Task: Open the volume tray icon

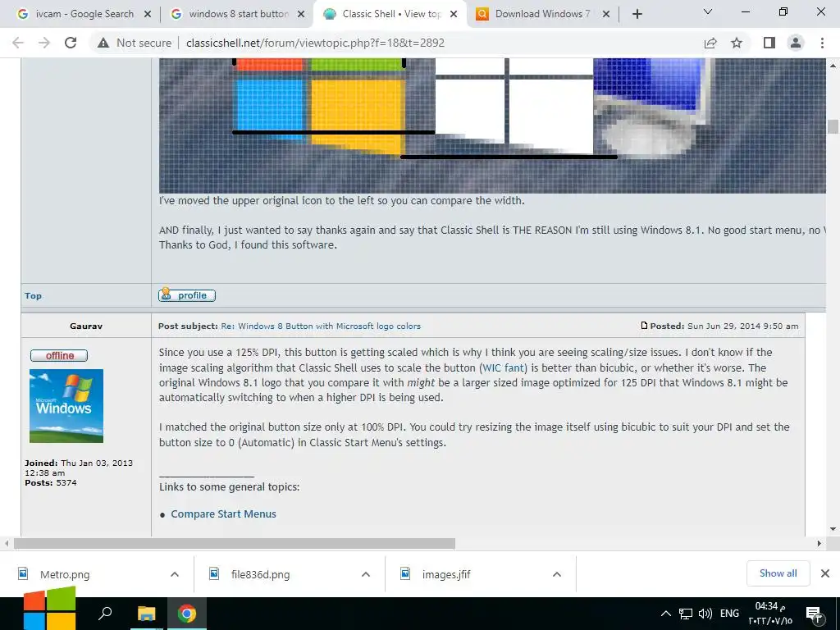Action: coord(705,614)
